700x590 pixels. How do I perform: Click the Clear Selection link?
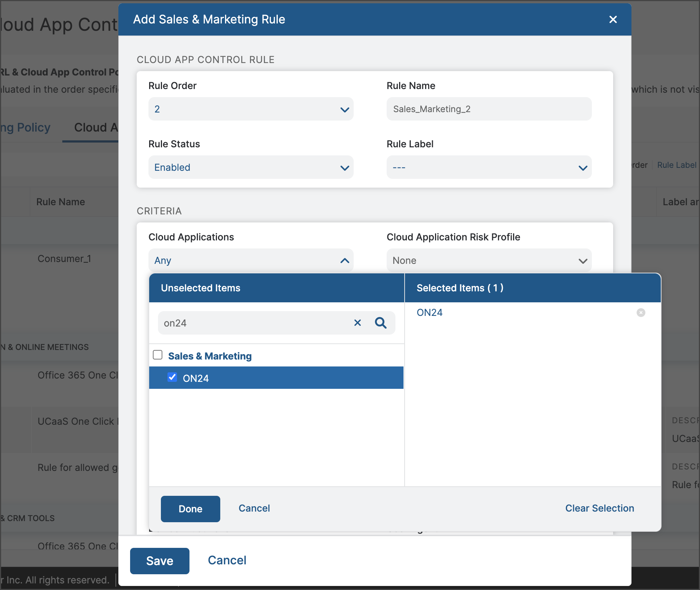coord(599,508)
